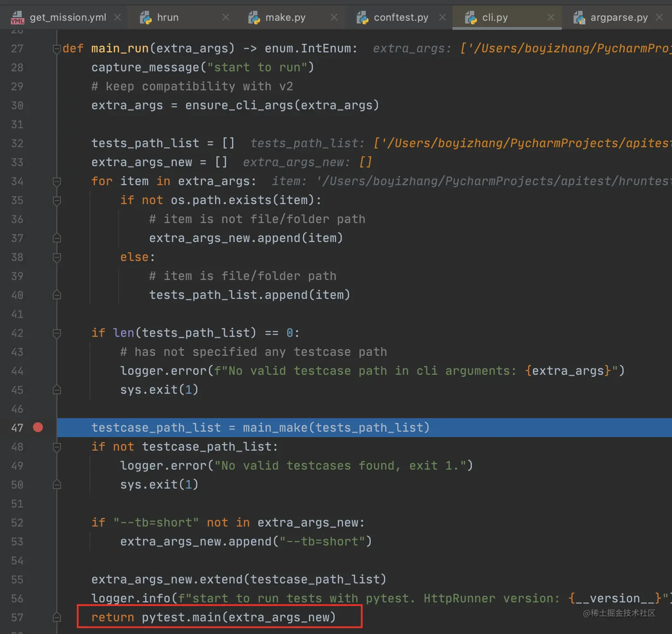This screenshot has height=634, width=672.
Task: Close the hrun tab
Action: [x=226, y=18]
